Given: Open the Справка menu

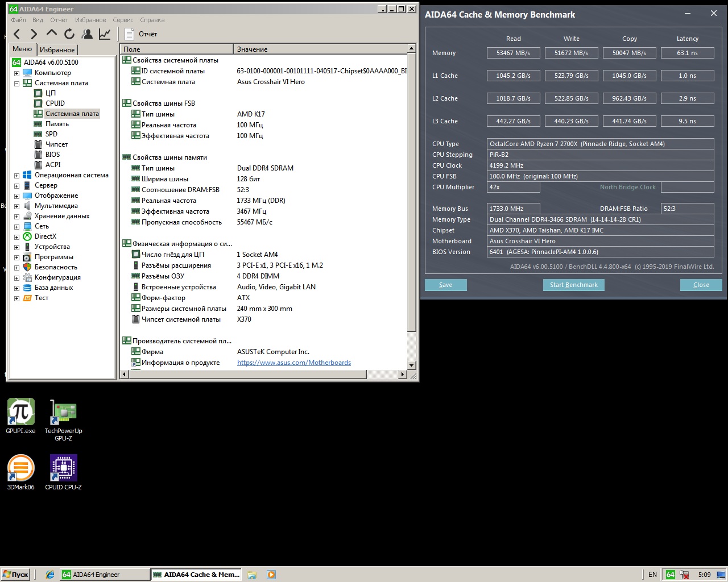Looking at the screenshot, I should coord(152,20).
